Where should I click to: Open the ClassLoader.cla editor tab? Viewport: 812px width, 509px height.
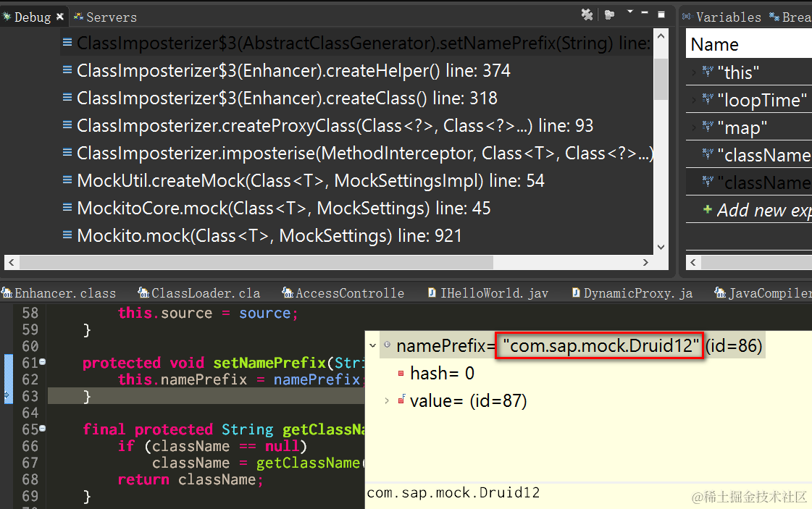pos(199,293)
